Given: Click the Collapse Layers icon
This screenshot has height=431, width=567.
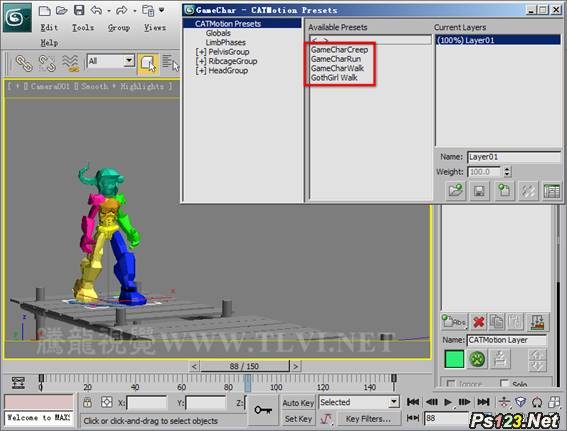Looking at the screenshot, I should pos(537,321).
